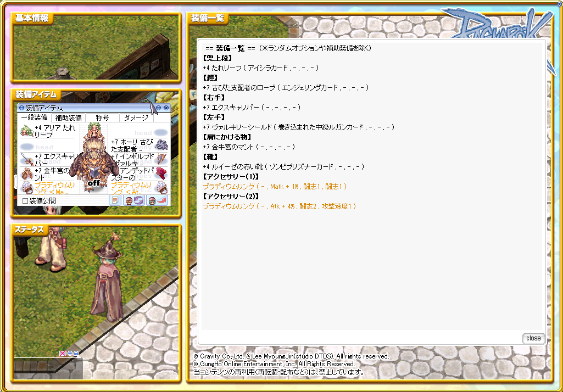Minimize the 装備アイテム equipment window

tap(159, 108)
